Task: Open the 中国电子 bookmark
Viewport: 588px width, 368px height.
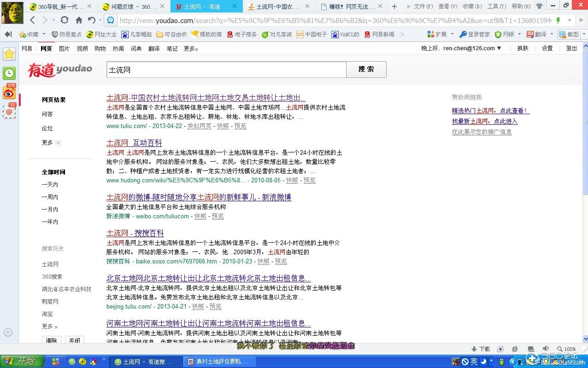Action: tap(312, 35)
